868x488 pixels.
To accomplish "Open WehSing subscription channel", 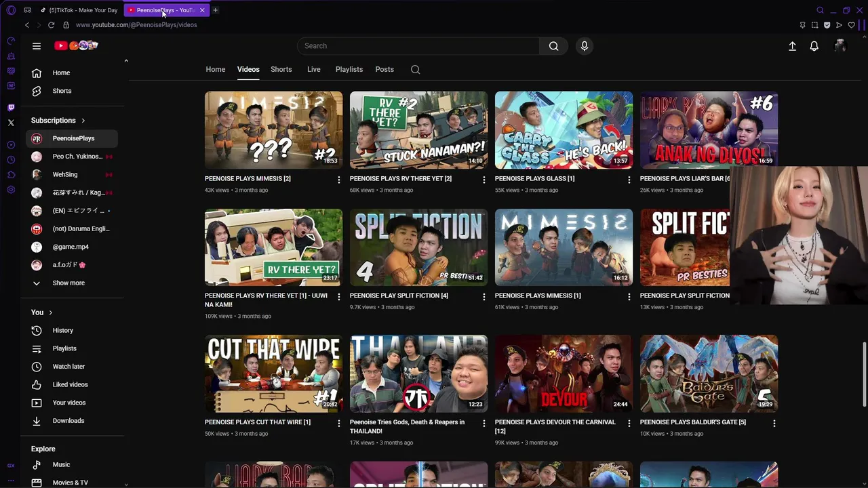I will click(72, 174).
